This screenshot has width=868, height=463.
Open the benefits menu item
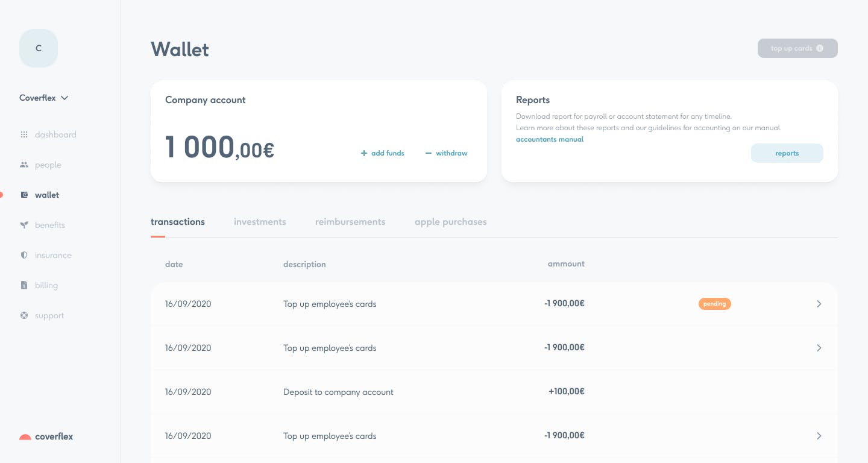(50, 225)
